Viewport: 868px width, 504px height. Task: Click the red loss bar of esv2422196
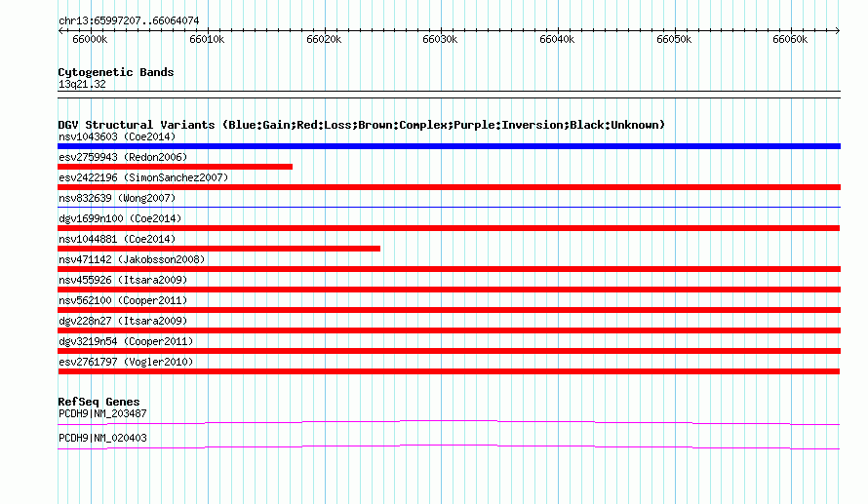coord(449,187)
